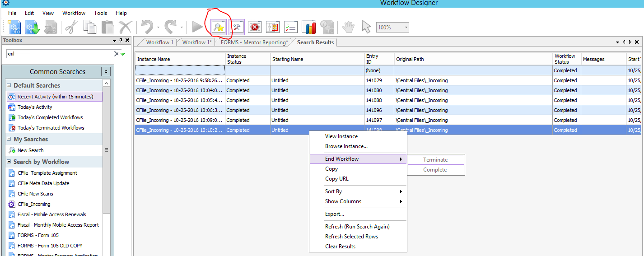The width and height of the screenshot is (644, 256).
Task: Collapse the Search by Workflow section
Action: tap(9, 162)
